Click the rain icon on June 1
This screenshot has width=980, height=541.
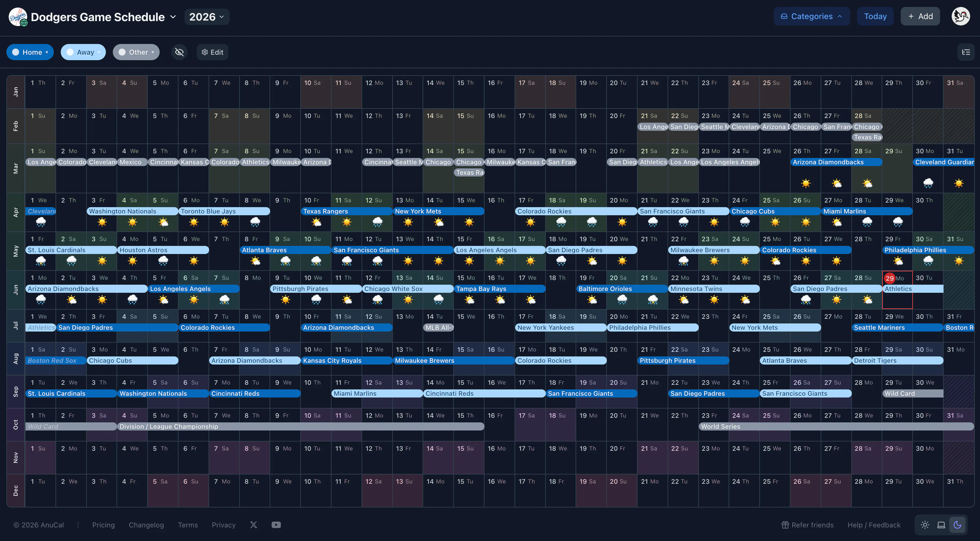pos(41,299)
